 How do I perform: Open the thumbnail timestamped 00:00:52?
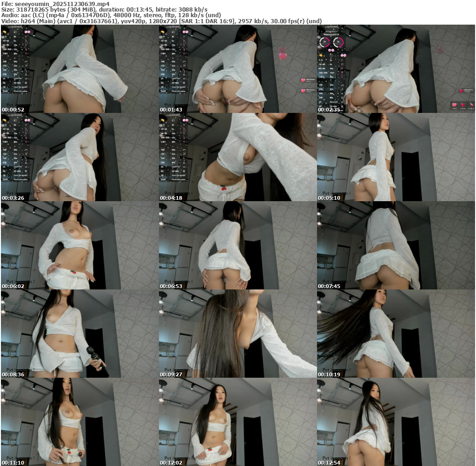click(x=79, y=69)
